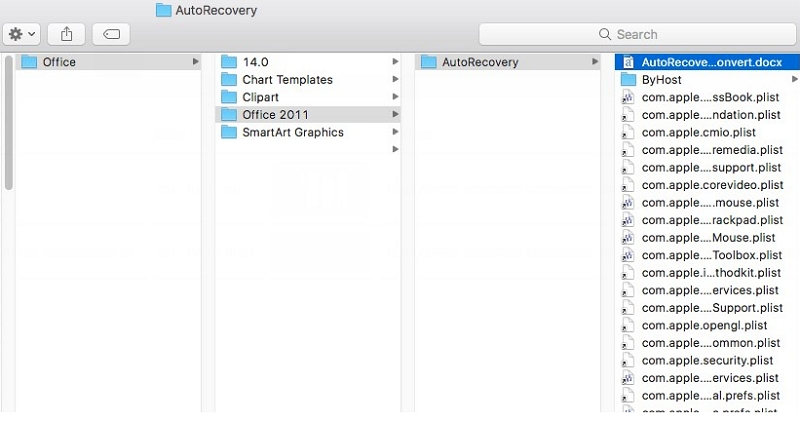Expand the 14.0 folder arrow
800x421 pixels.
[x=396, y=62]
